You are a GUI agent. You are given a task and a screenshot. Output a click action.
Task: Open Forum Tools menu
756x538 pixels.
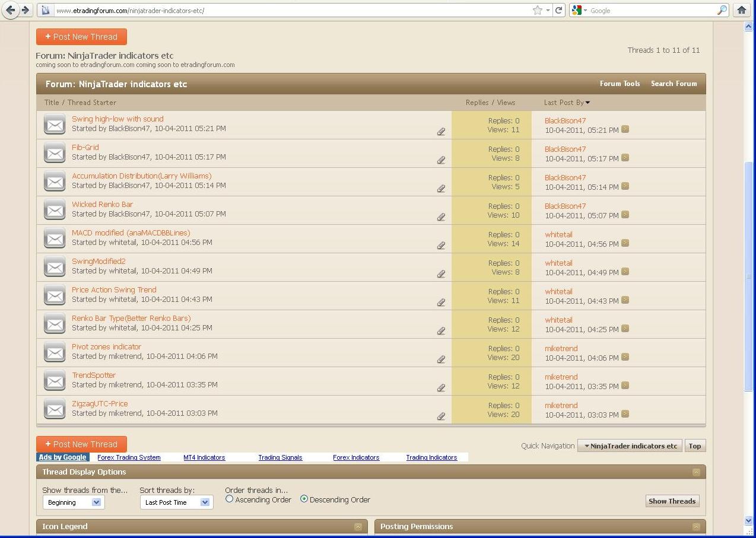pos(620,84)
